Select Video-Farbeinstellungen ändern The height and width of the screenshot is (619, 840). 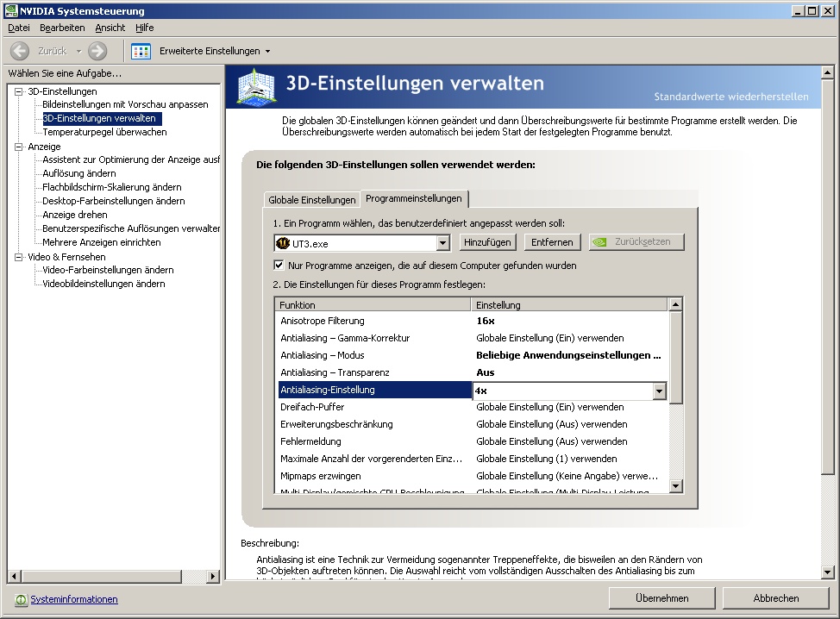click(x=108, y=270)
